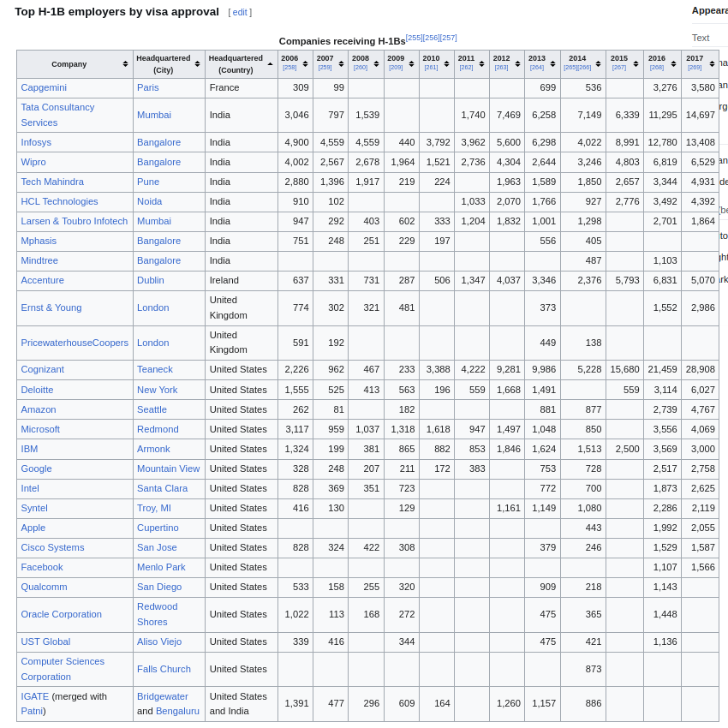Screen dimensions: 728x728
Task: Open the Capgemini company link
Action: coord(44,87)
